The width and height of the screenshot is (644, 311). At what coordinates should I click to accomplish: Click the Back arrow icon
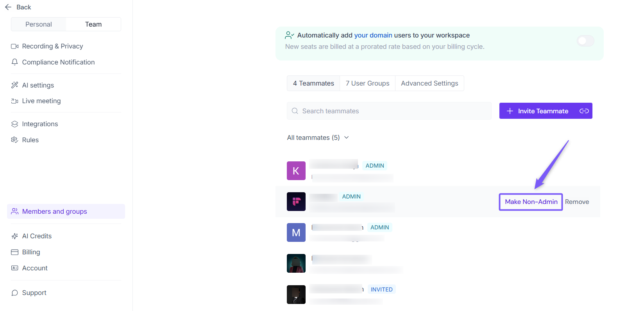8,7
